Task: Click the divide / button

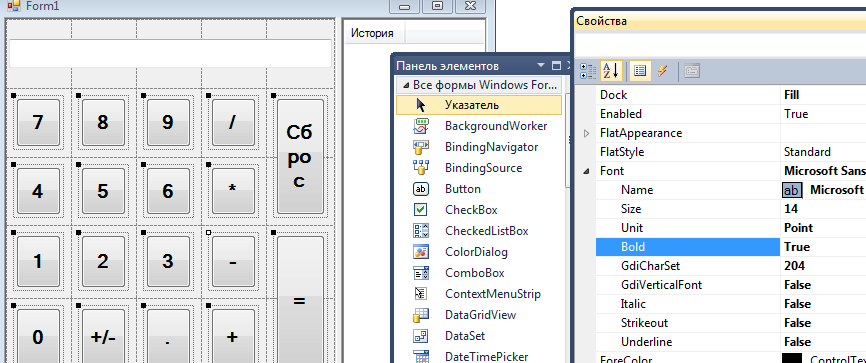Action: pyautogui.click(x=233, y=122)
